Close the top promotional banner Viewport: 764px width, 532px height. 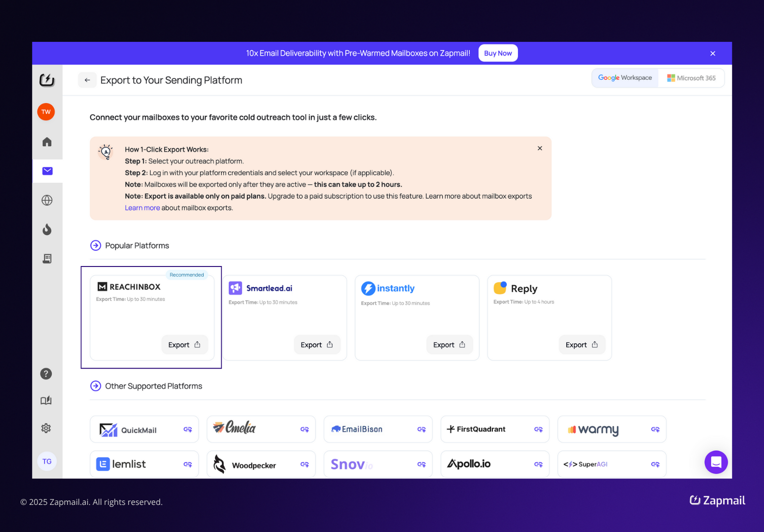pyautogui.click(x=713, y=53)
